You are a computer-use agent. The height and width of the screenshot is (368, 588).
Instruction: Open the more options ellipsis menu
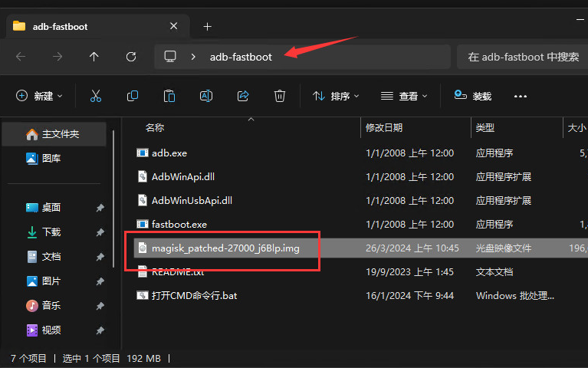pos(521,96)
